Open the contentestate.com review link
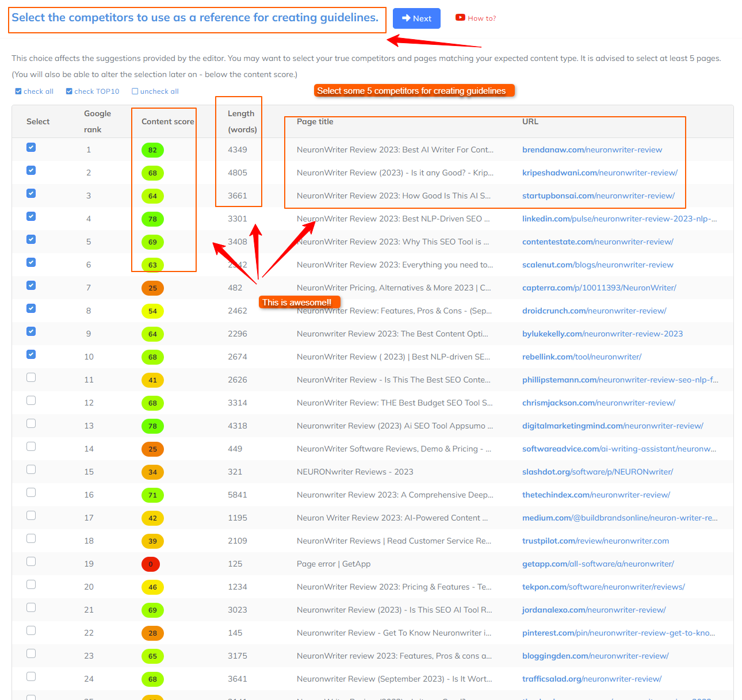The height and width of the screenshot is (700, 742). (x=598, y=242)
